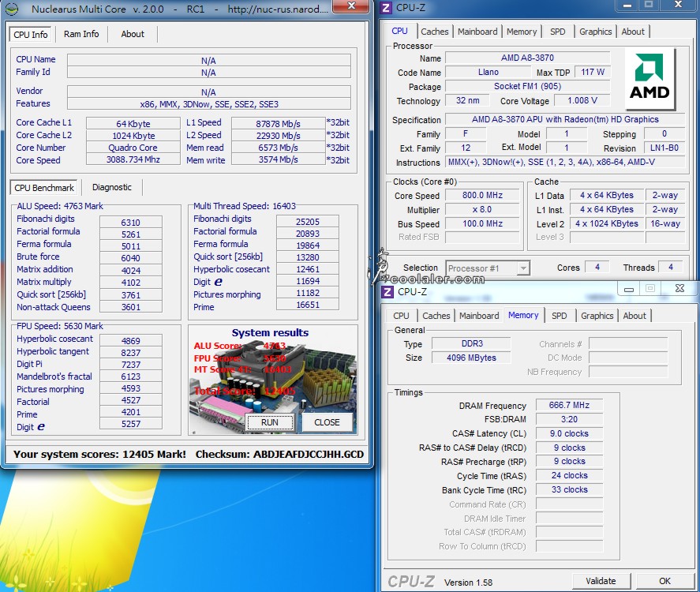Click the AMD A8-3870 name field

point(527,58)
